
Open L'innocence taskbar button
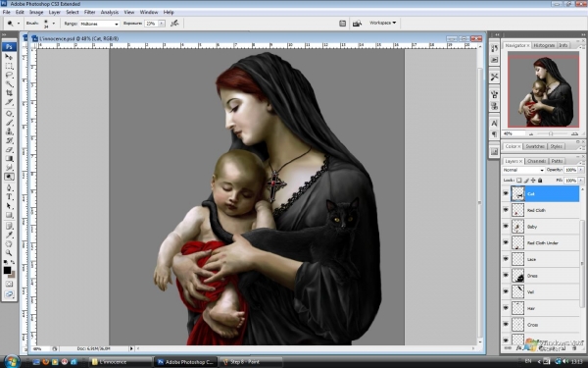[x=120, y=362]
